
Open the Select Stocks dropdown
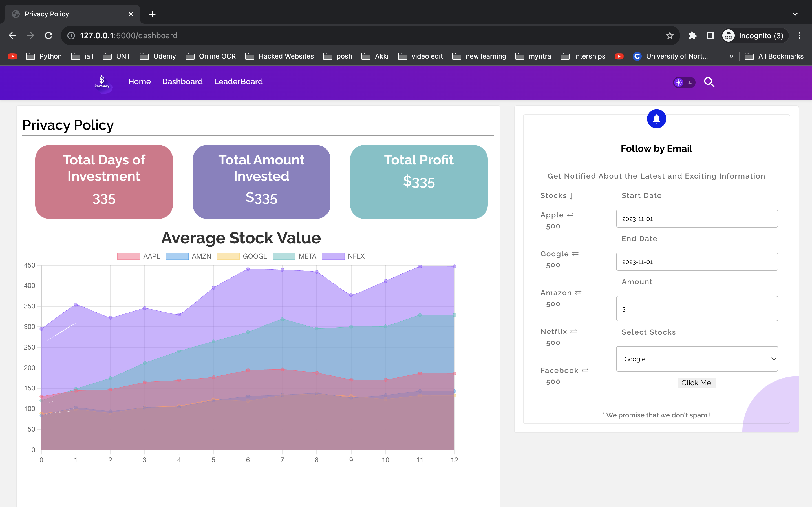697,359
